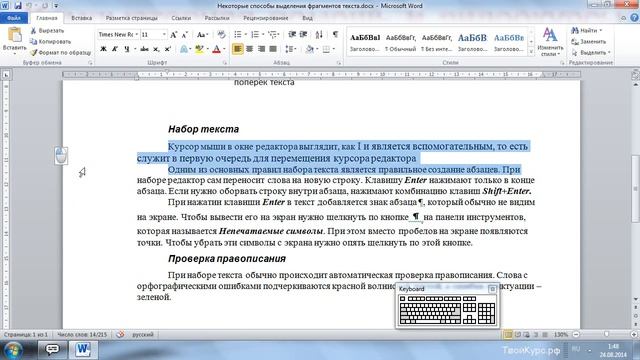Click the Replace (Заменить) button

click(x=589, y=42)
